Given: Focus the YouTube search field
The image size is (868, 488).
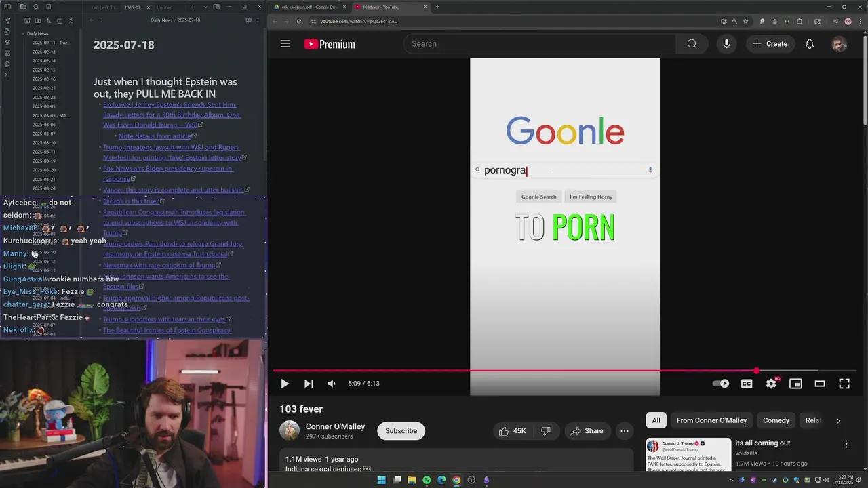Looking at the screenshot, I should (x=540, y=44).
